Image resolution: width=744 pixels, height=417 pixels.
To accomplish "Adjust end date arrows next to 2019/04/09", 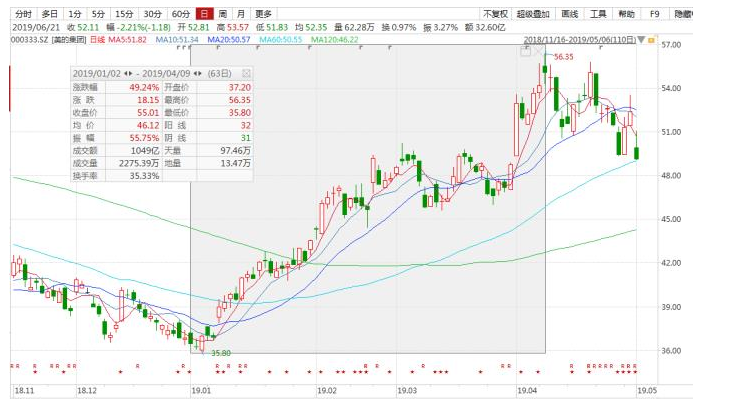I will pyautogui.click(x=201, y=73).
